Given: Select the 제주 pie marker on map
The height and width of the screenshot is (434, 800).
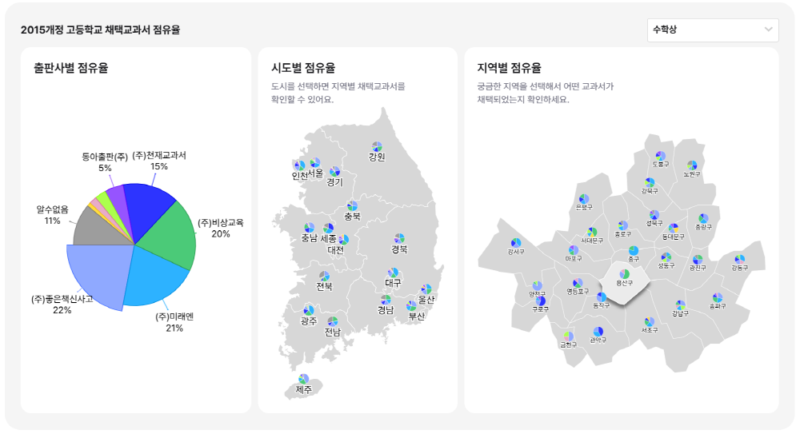Looking at the screenshot, I should (304, 379).
